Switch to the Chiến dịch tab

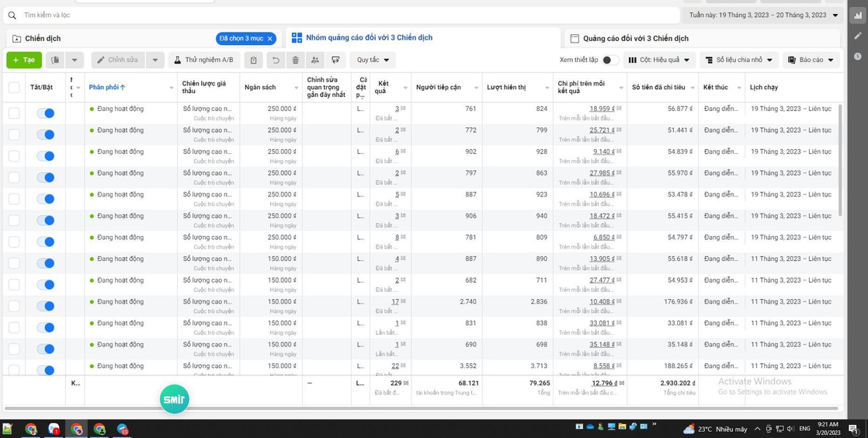[43, 38]
